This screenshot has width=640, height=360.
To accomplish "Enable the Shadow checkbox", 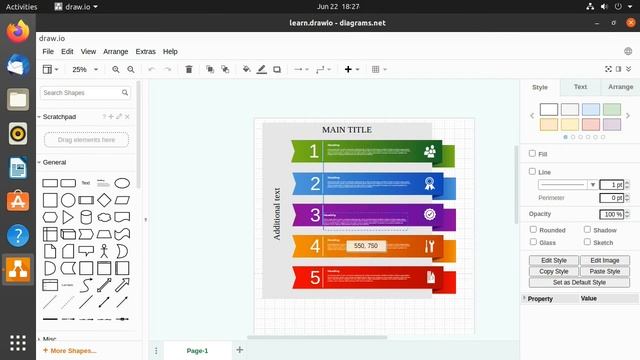I will coord(587,229).
